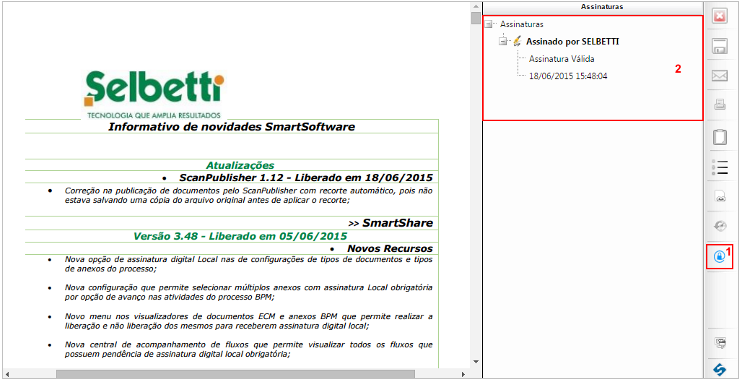Image resolution: width=743 pixels, height=383 pixels.
Task: Click the grey circular check icon
Action: click(x=719, y=226)
